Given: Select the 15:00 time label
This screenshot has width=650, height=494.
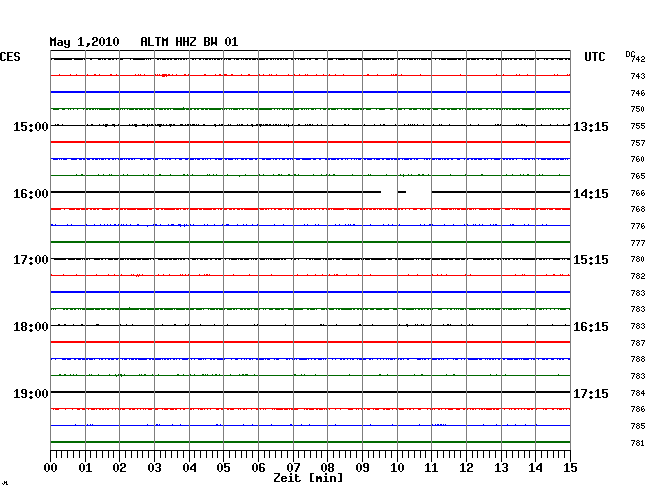Looking at the screenshot, I should (x=31, y=126).
